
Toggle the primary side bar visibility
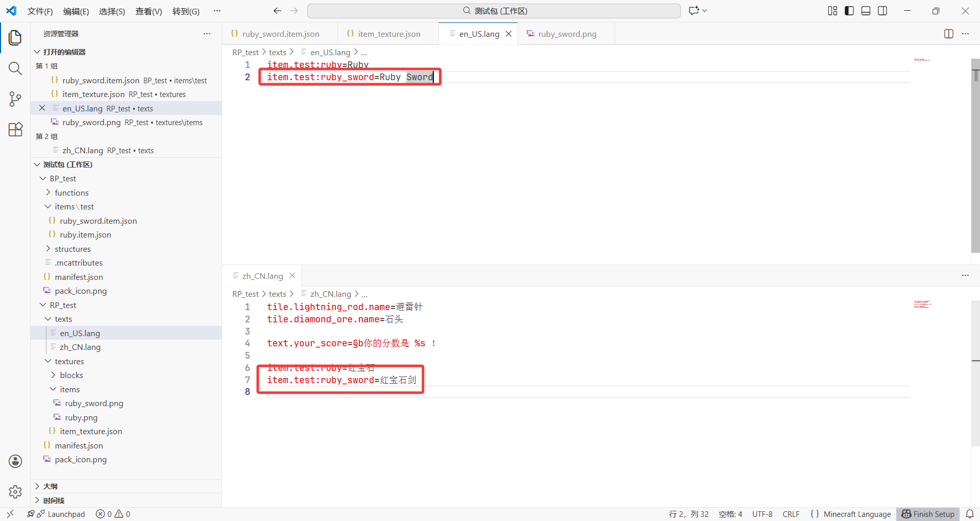849,11
